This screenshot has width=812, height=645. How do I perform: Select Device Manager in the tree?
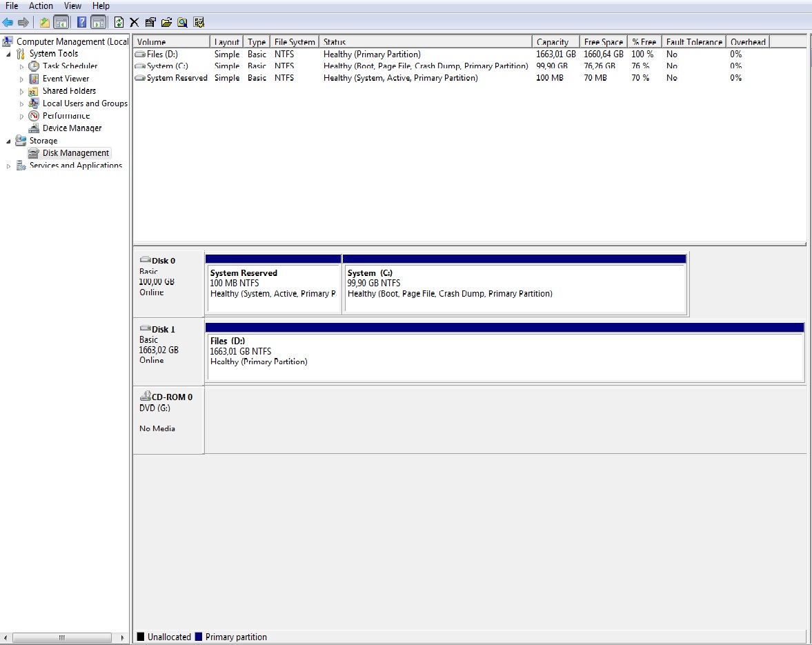[72, 128]
